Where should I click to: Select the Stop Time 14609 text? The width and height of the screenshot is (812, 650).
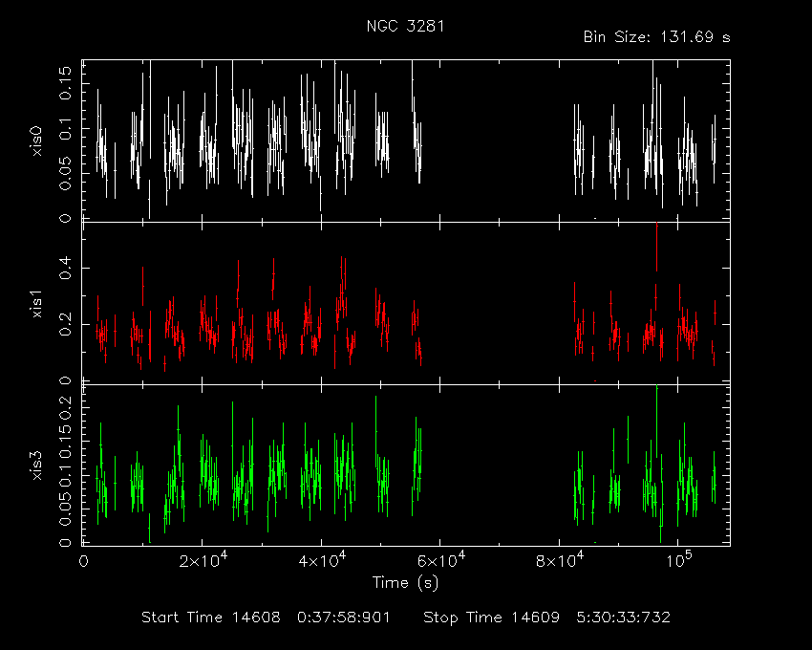tap(491, 617)
